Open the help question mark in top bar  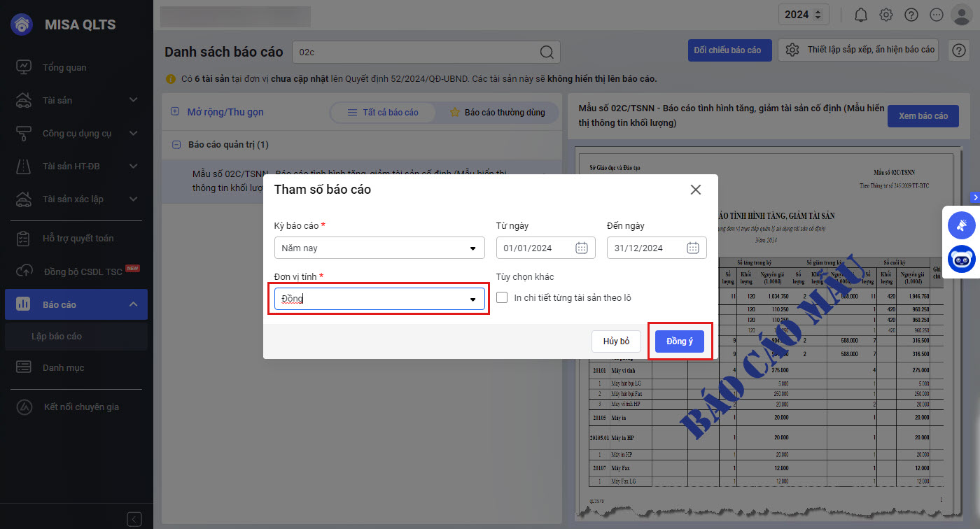[911, 15]
